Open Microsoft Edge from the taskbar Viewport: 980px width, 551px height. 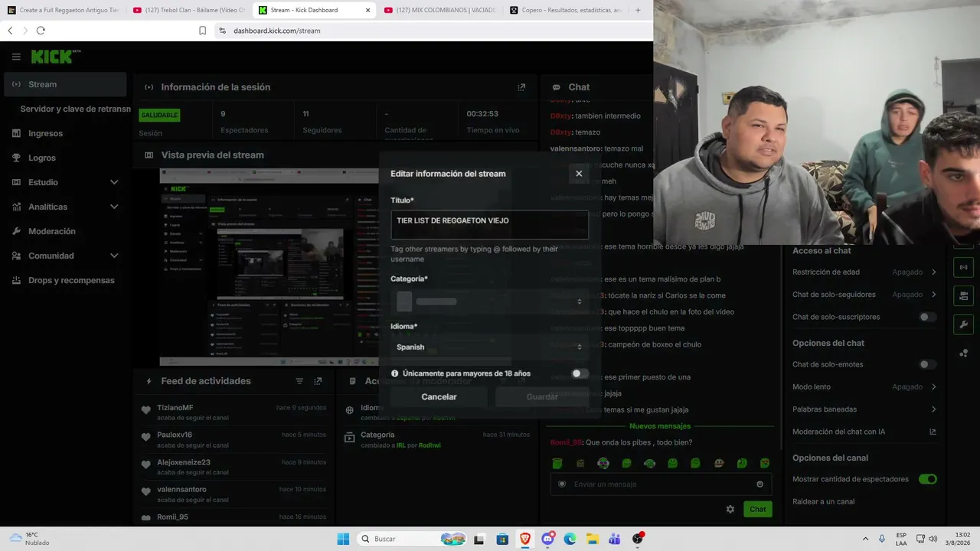[x=570, y=539]
